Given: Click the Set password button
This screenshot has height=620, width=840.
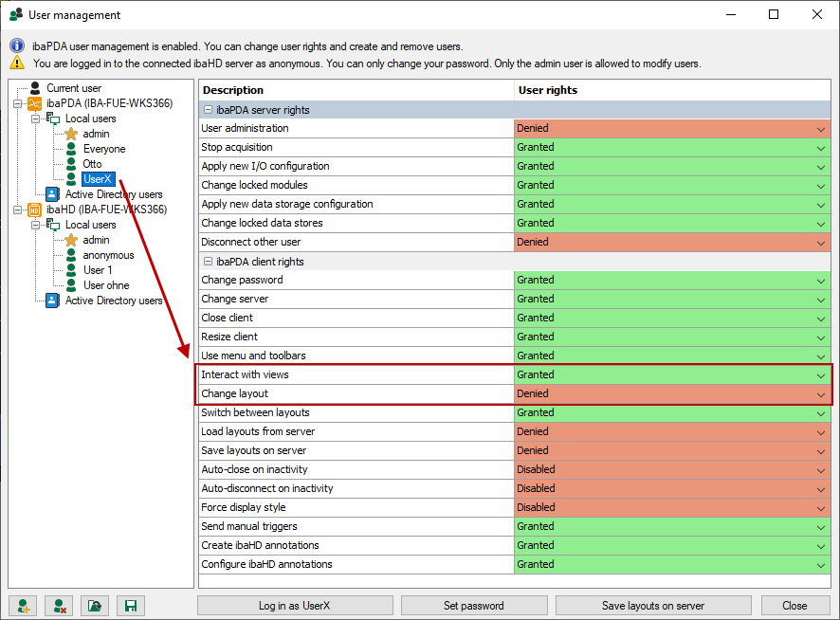Looking at the screenshot, I should [x=473, y=606].
